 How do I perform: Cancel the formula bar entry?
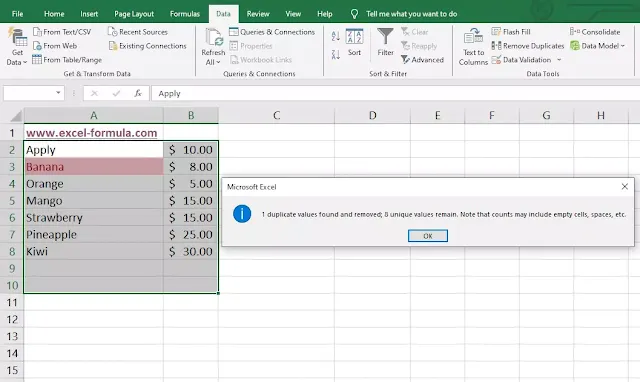[94, 93]
